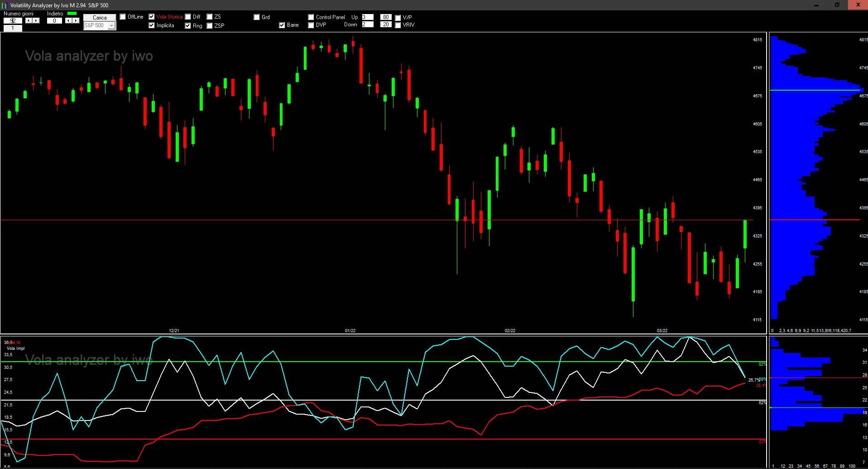Click the 4115 price label on the chart axis

pos(758,320)
